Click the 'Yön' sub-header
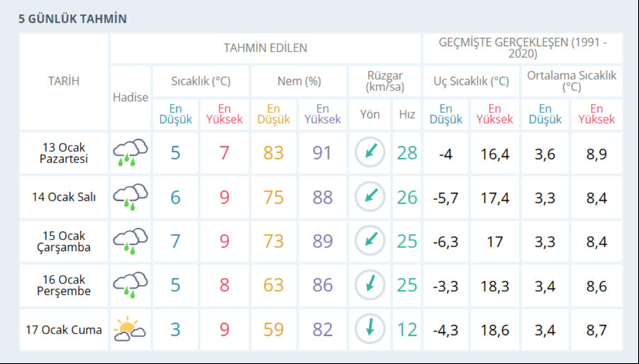639x364 pixels. click(370, 115)
